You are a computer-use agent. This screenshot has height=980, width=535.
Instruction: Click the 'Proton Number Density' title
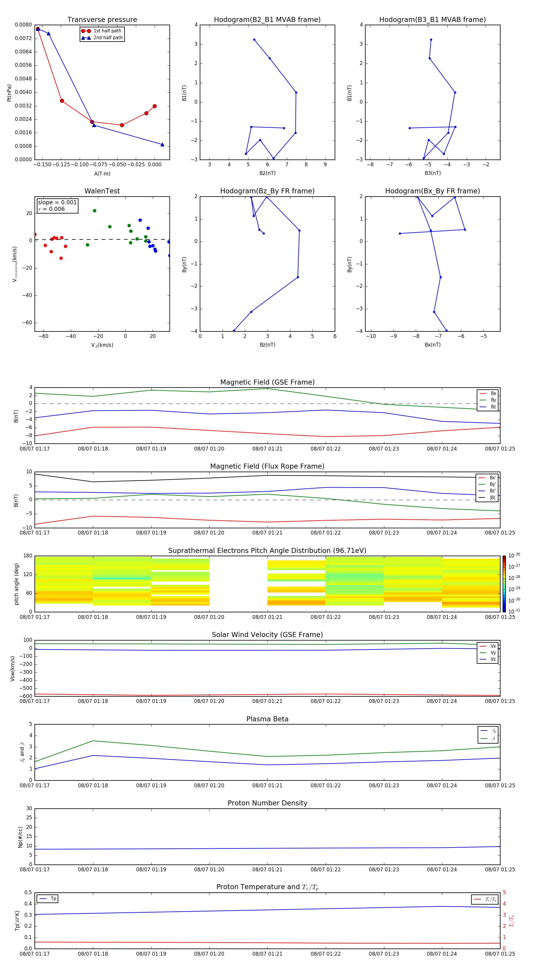click(x=267, y=803)
